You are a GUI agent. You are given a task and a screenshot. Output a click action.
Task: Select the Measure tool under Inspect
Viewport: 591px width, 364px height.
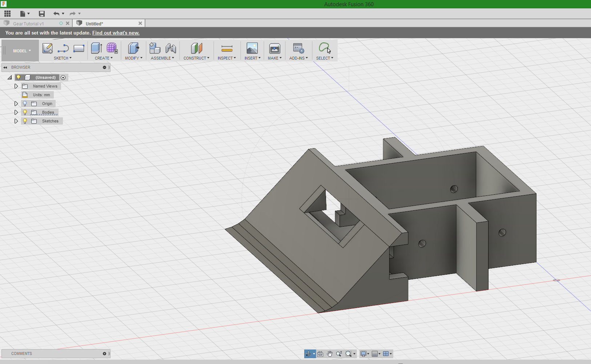coord(227,48)
